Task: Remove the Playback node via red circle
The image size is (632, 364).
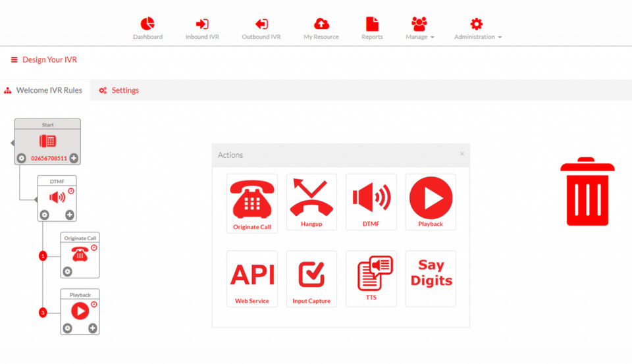Action: coord(94,304)
